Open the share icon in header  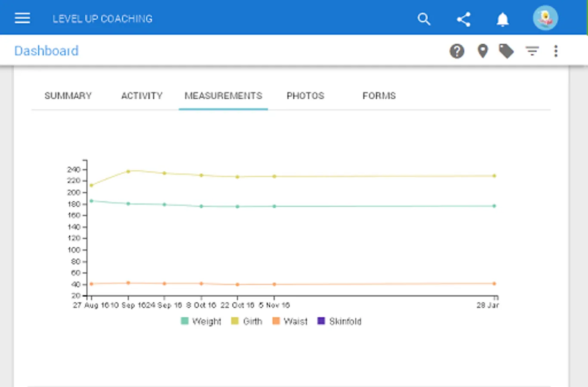coord(463,19)
